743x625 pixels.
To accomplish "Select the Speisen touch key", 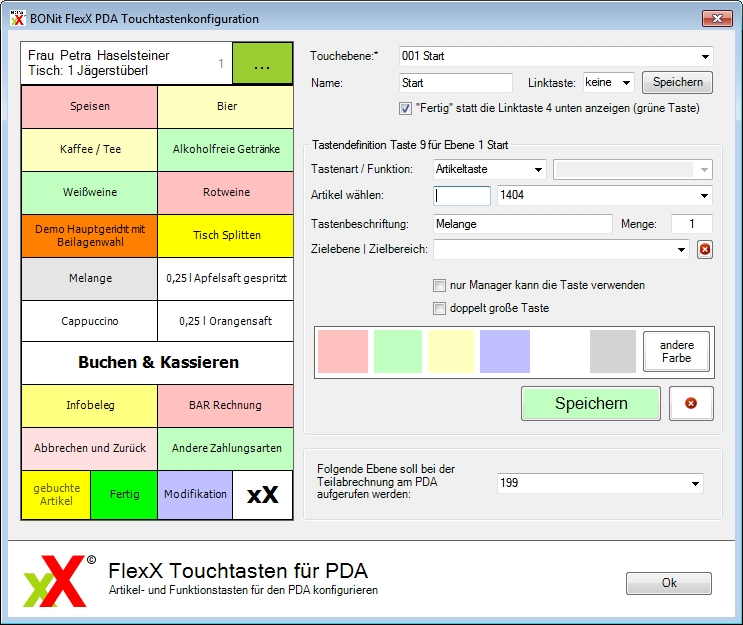I will (x=90, y=106).
